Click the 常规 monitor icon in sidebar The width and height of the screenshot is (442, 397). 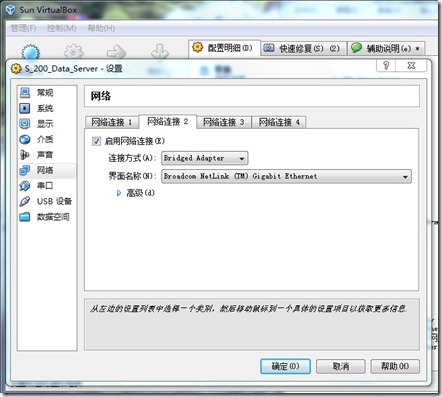(25, 93)
